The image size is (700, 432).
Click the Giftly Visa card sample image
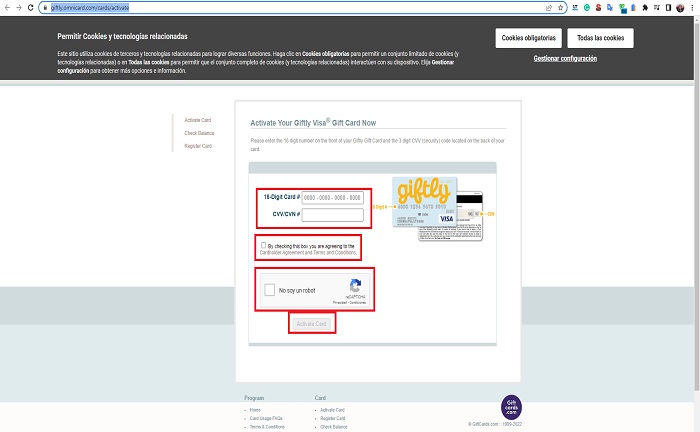point(425,202)
